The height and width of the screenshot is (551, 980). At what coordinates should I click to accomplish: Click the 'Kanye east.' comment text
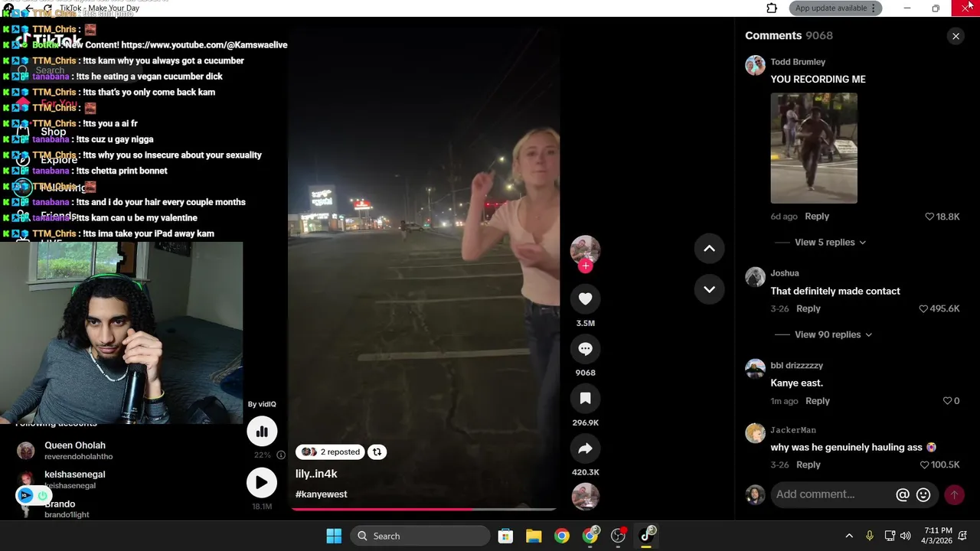(x=797, y=383)
